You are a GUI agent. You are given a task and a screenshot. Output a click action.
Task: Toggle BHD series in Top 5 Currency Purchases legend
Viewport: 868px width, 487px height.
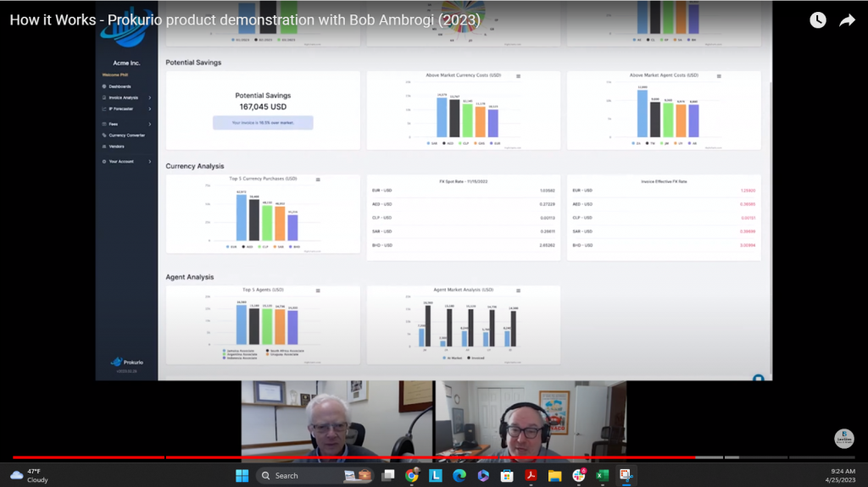pyautogui.click(x=294, y=246)
